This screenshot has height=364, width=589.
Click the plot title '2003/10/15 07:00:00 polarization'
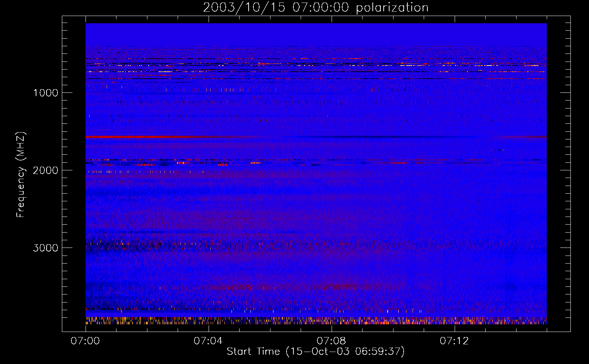tap(316, 7)
